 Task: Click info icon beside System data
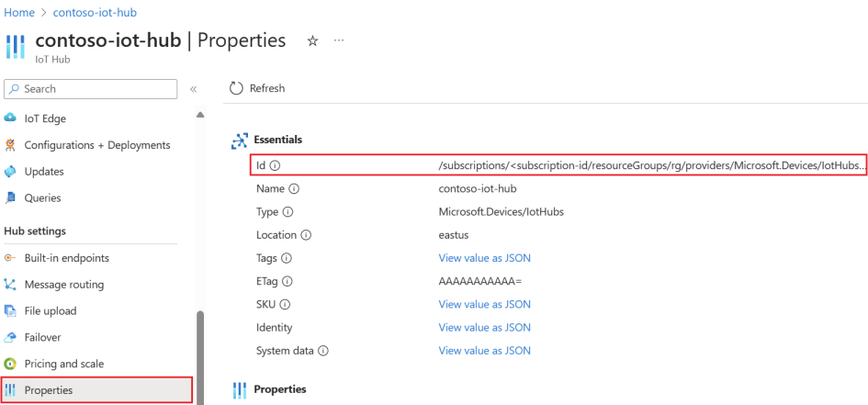323,351
